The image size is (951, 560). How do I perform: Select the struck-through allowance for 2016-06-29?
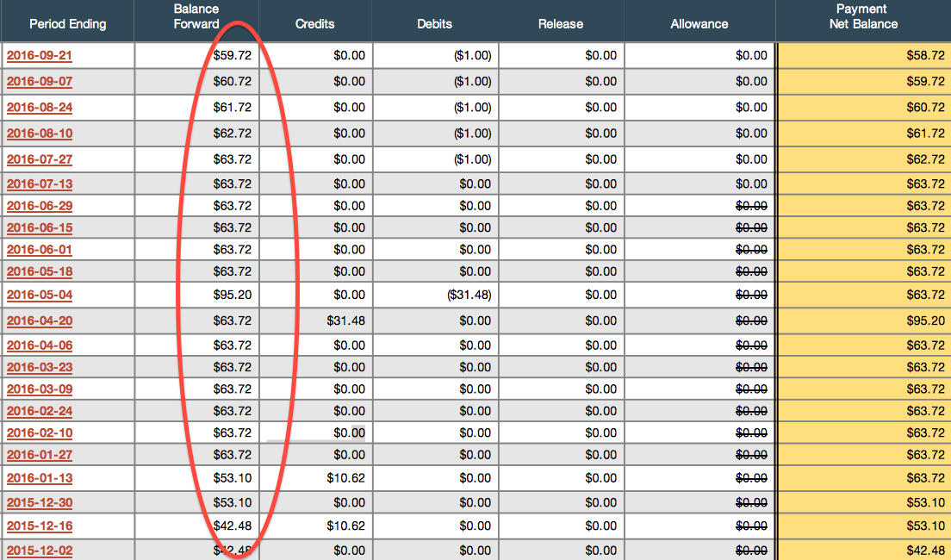pos(751,206)
